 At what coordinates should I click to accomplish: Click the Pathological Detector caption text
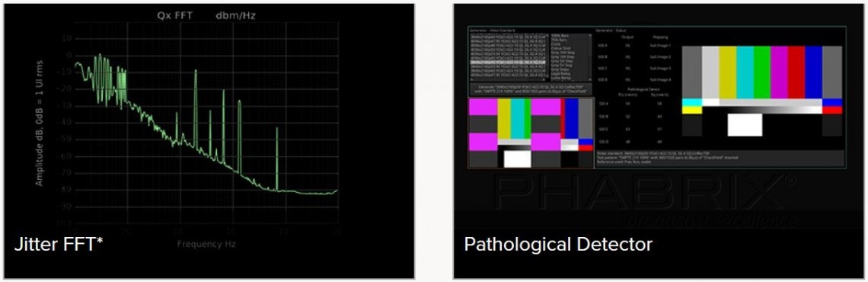tap(558, 244)
